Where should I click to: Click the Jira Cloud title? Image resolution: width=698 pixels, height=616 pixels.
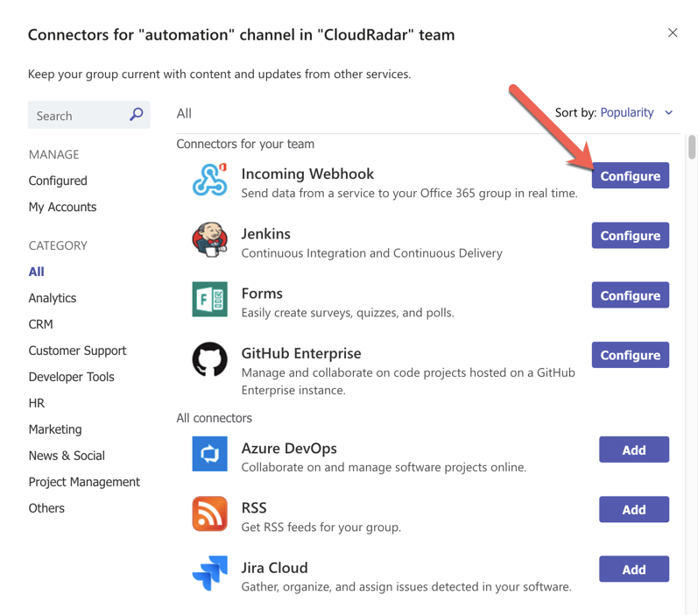275,568
